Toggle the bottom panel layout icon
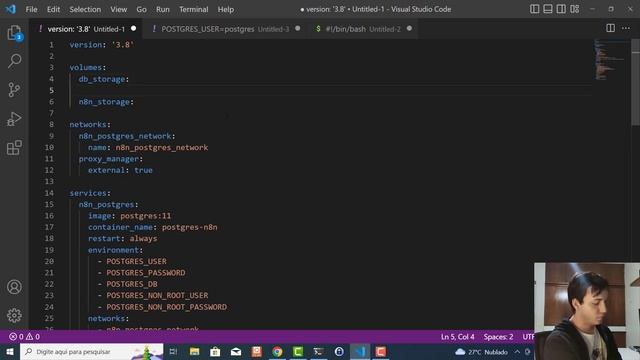 point(548,9)
